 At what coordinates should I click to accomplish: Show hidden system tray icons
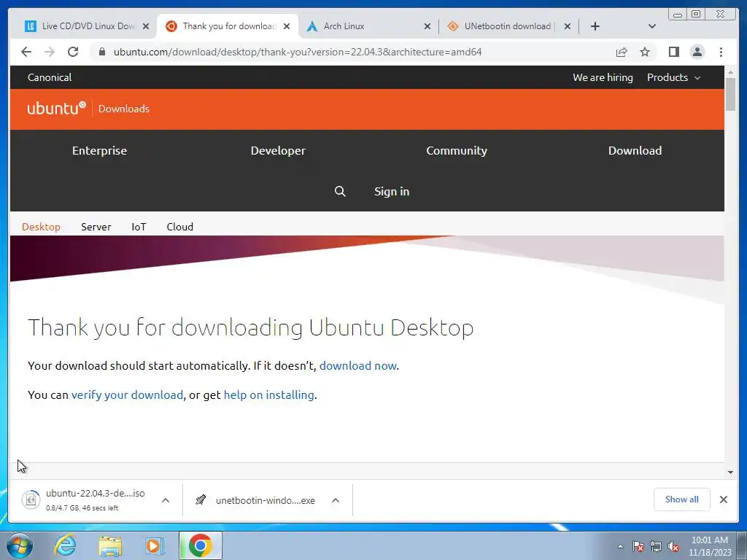(620, 546)
